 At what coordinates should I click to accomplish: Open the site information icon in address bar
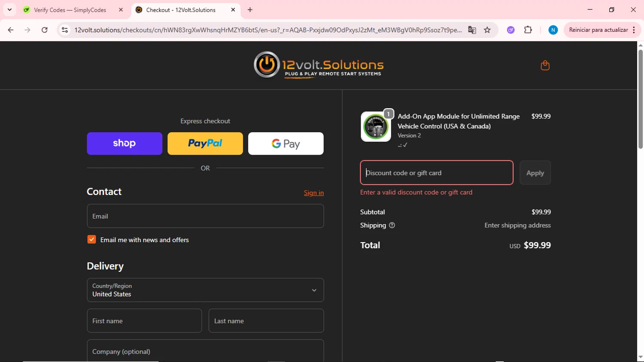(x=65, y=30)
